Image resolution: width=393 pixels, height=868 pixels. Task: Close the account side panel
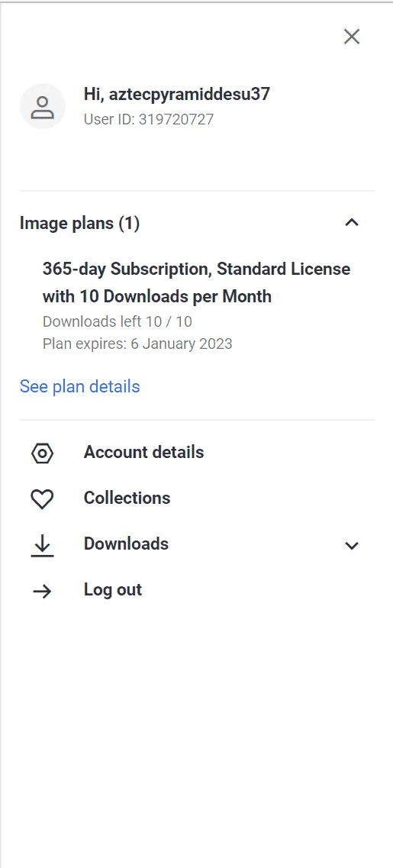[352, 37]
